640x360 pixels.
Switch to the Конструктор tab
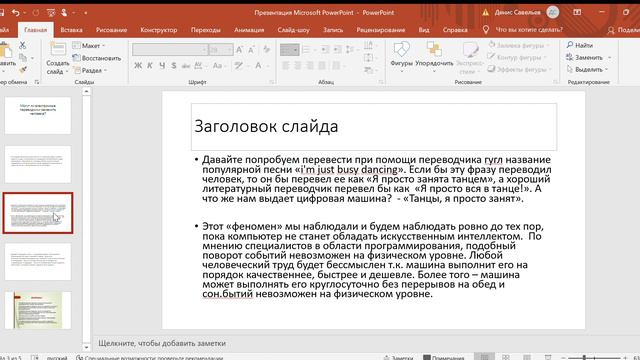pyautogui.click(x=159, y=30)
